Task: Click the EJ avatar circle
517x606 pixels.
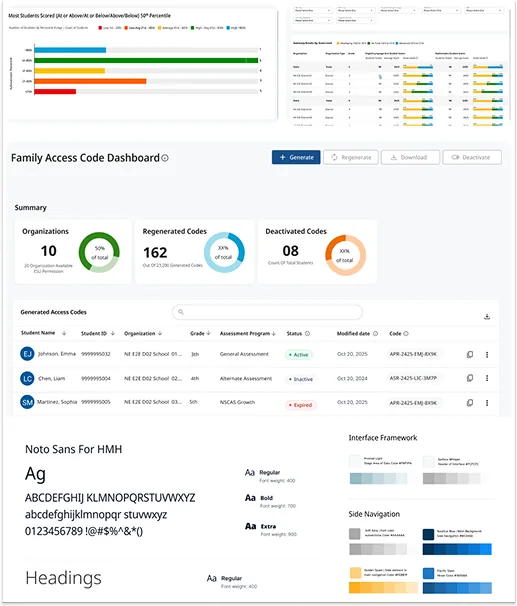Action: click(27, 354)
